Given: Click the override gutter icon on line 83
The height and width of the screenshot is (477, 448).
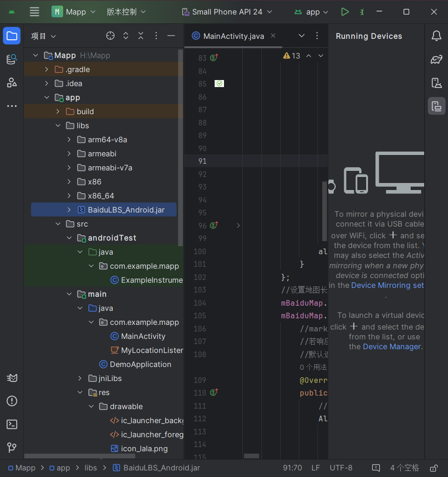Looking at the screenshot, I should pos(214,58).
